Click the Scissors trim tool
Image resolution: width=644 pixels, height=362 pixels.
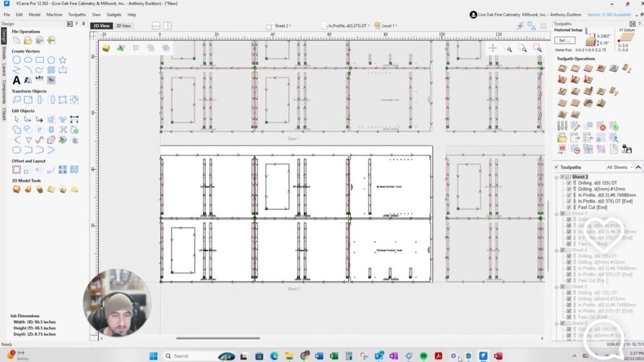pyautogui.click(x=63, y=130)
